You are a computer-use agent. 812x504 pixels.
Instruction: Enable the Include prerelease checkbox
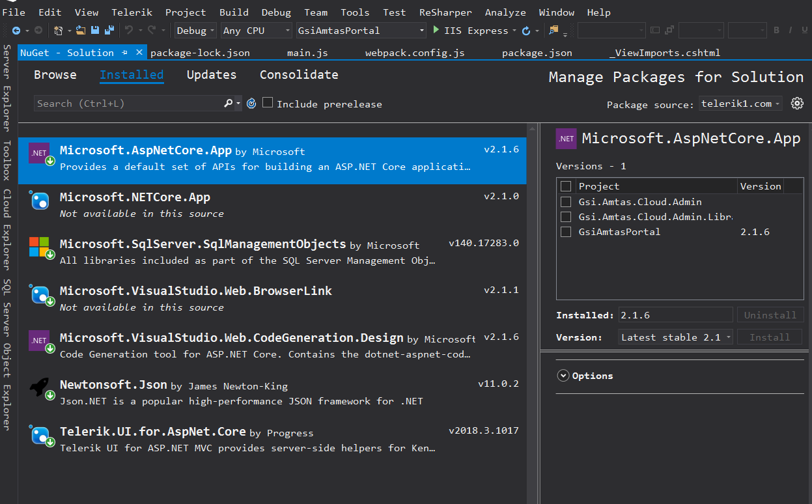tap(268, 103)
